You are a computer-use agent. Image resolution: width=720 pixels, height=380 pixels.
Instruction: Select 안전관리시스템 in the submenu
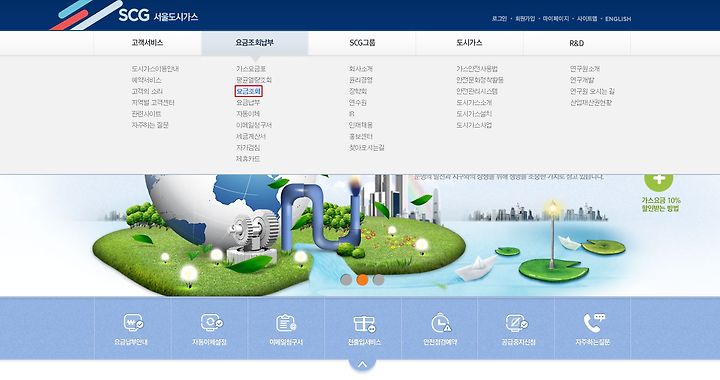tap(477, 91)
